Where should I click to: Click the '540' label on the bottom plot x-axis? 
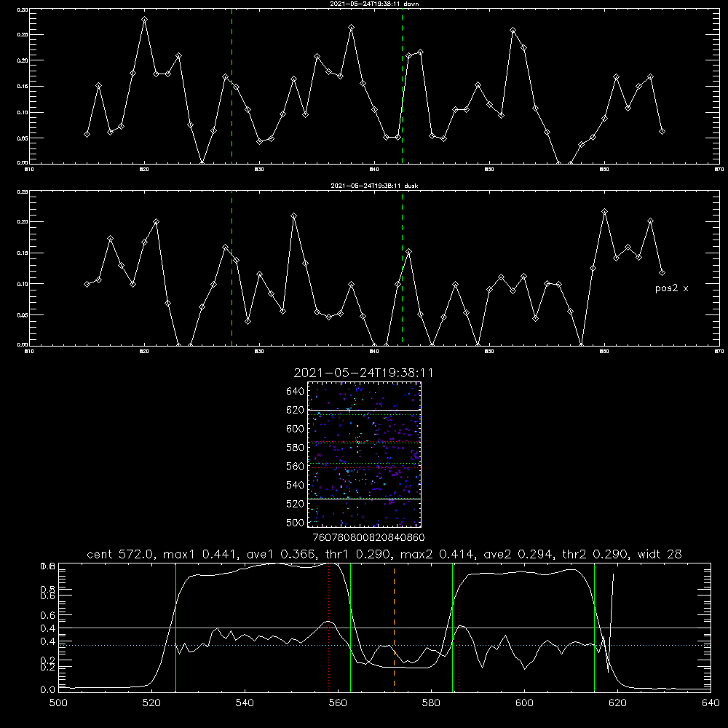tap(245, 703)
